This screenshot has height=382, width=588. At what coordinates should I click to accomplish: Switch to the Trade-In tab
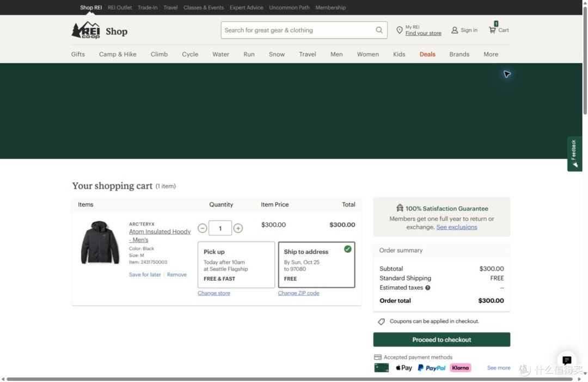click(x=148, y=8)
